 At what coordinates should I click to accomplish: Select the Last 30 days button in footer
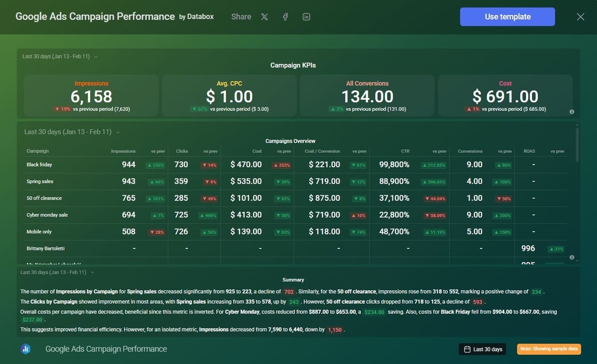[x=482, y=349]
